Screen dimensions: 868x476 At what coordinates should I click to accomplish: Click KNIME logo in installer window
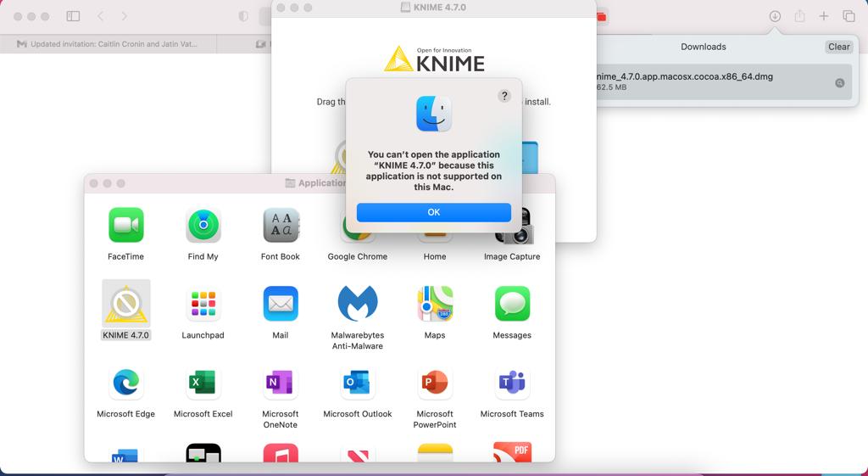pos(434,59)
